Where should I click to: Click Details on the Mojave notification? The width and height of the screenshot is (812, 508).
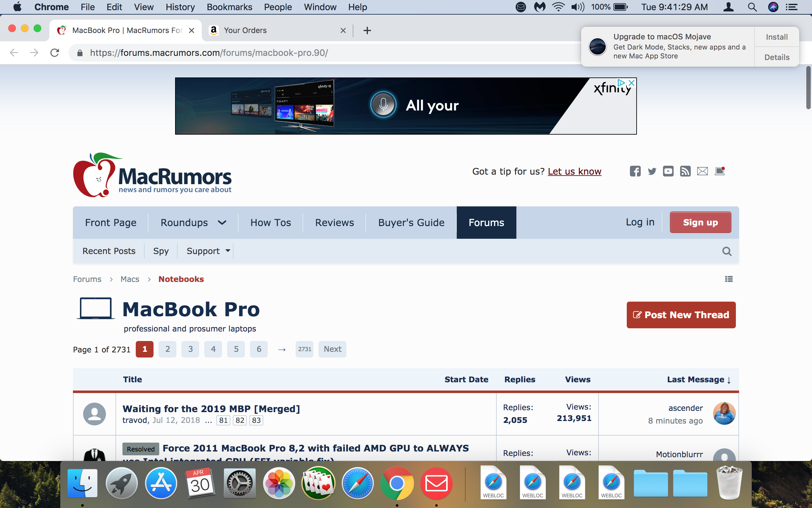(777, 57)
